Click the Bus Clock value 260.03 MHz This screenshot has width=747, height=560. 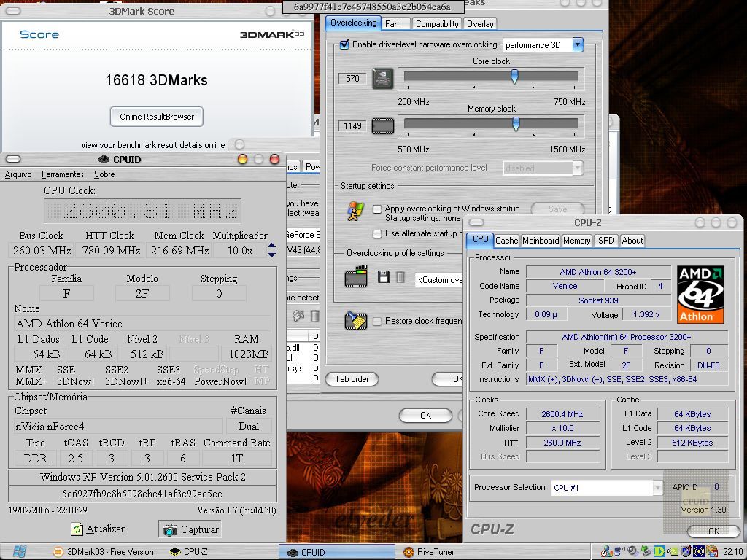click(42, 251)
